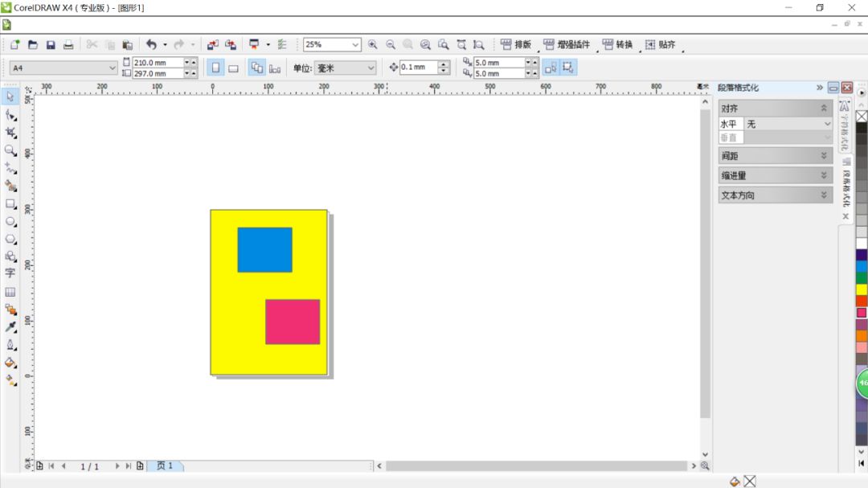
Task: Select the Freehand drawing tool
Action: click(x=10, y=168)
